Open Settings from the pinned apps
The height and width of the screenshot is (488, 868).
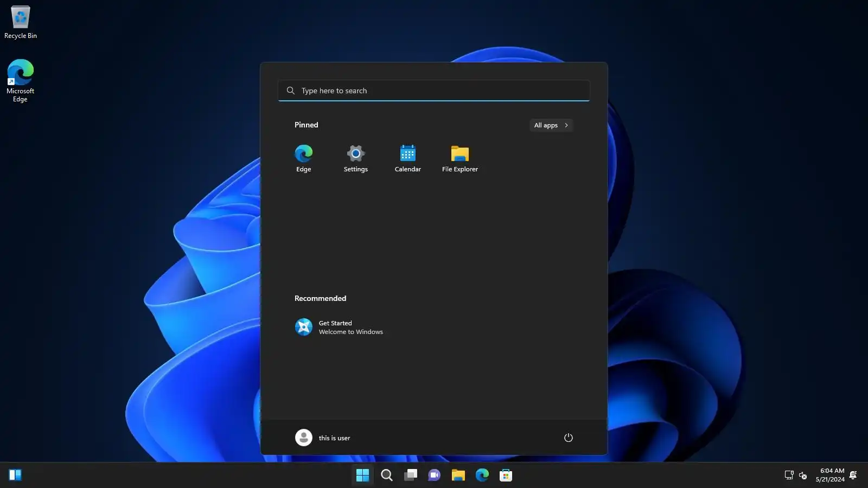click(x=355, y=158)
